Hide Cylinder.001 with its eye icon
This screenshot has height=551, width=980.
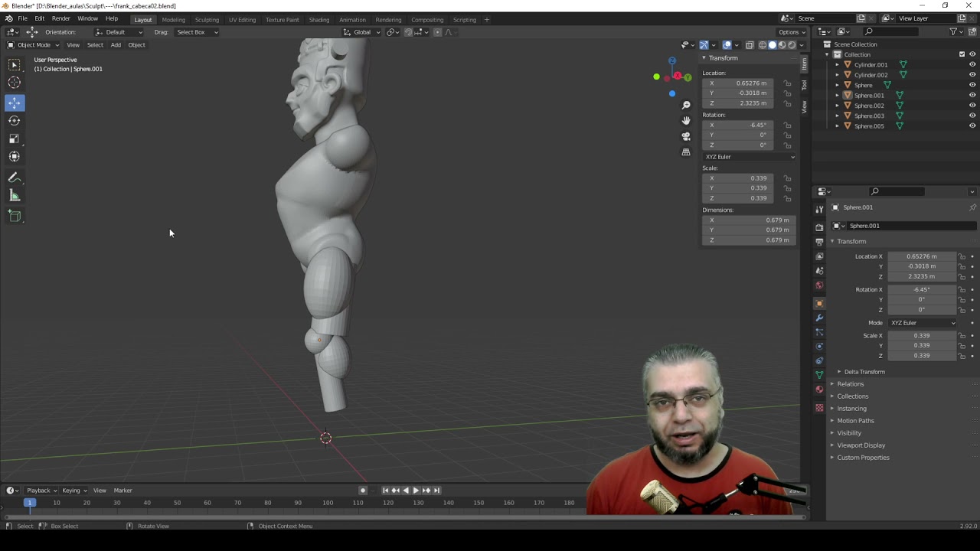tap(972, 64)
